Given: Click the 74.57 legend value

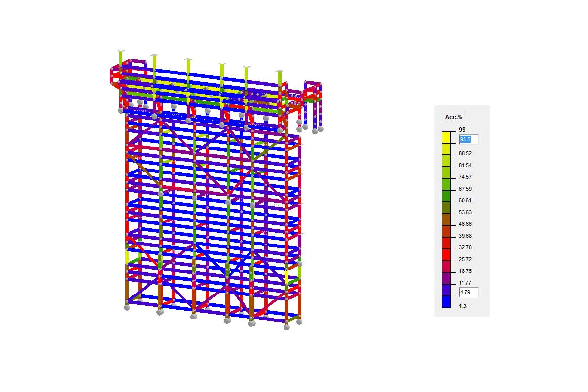Looking at the screenshot, I should coord(465,177).
